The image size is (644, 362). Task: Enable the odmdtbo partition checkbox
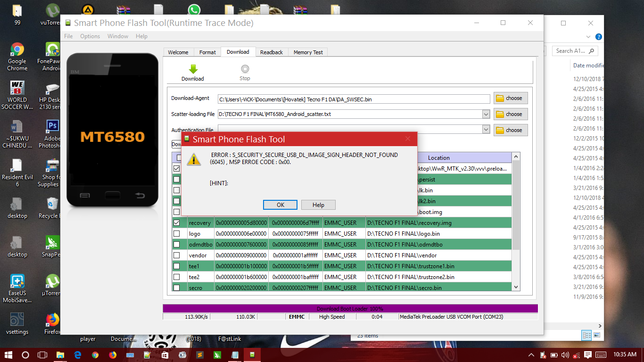[177, 244]
